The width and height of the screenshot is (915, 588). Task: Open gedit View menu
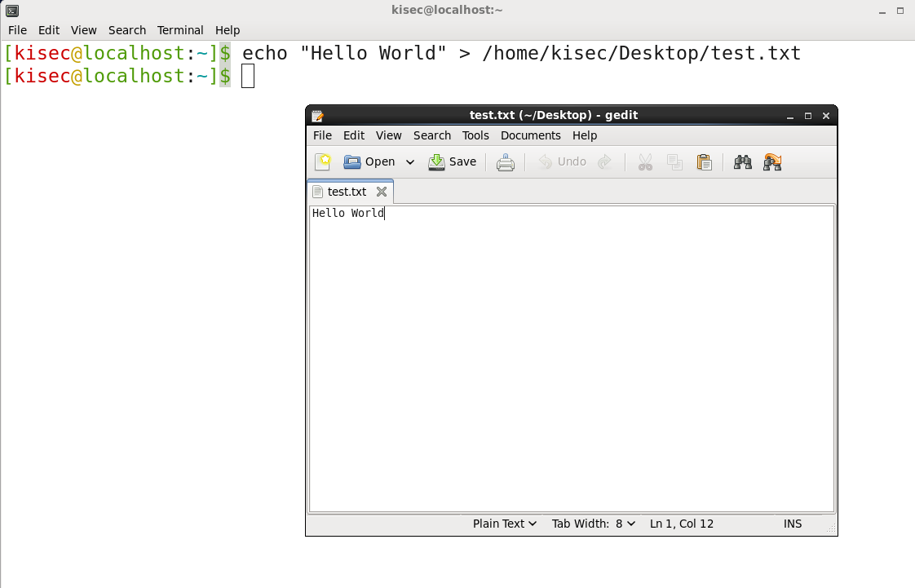389,135
